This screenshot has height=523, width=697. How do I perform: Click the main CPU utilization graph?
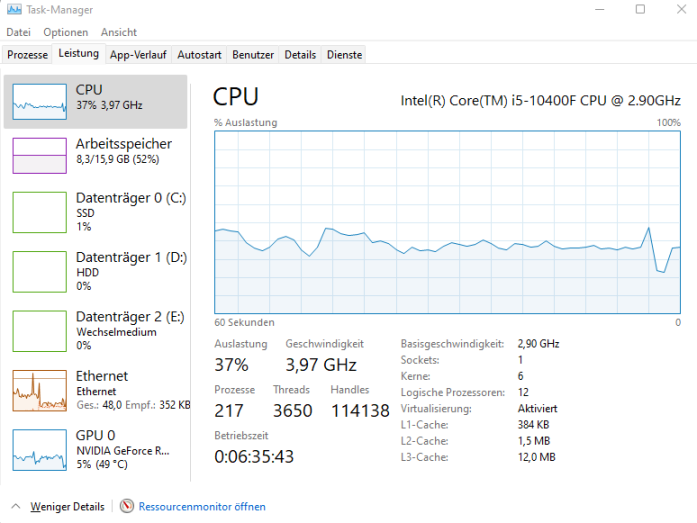(x=447, y=222)
